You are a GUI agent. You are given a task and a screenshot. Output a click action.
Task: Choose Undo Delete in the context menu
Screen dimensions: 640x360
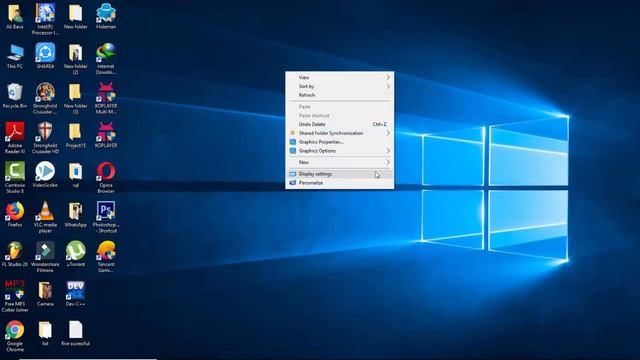340,124
